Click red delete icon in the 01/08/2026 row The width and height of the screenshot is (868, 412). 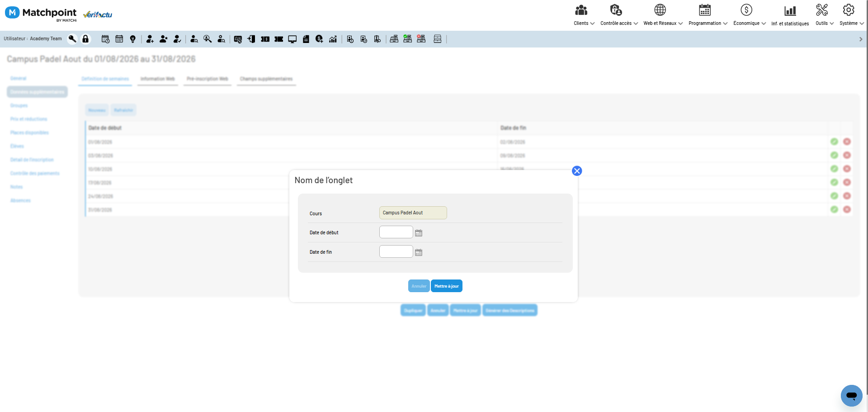point(847,142)
